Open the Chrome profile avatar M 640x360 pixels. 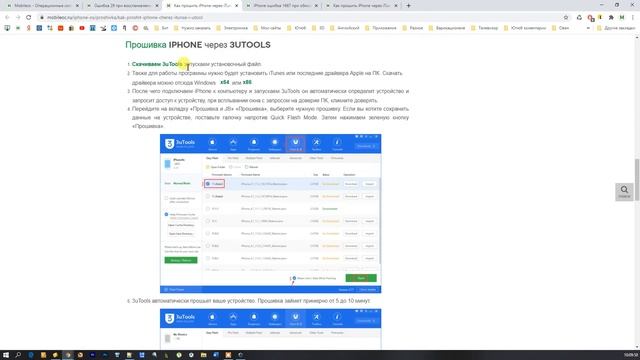click(x=622, y=18)
